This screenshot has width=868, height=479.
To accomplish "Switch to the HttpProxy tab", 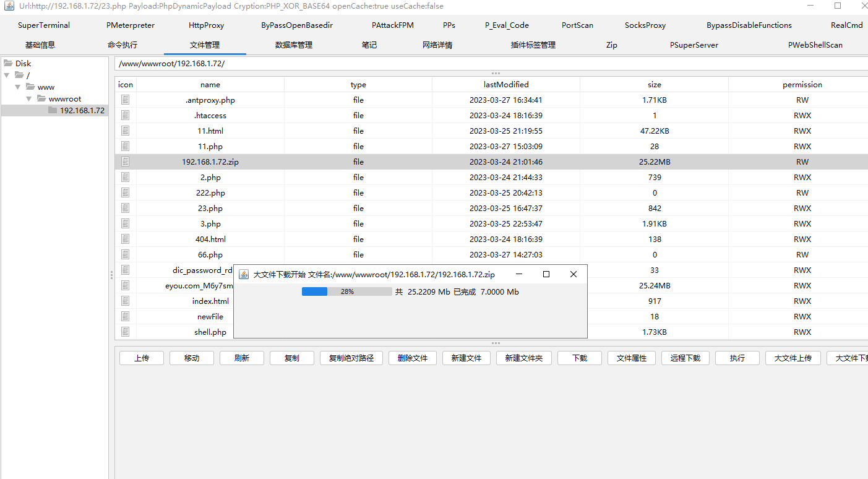I will [x=207, y=25].
